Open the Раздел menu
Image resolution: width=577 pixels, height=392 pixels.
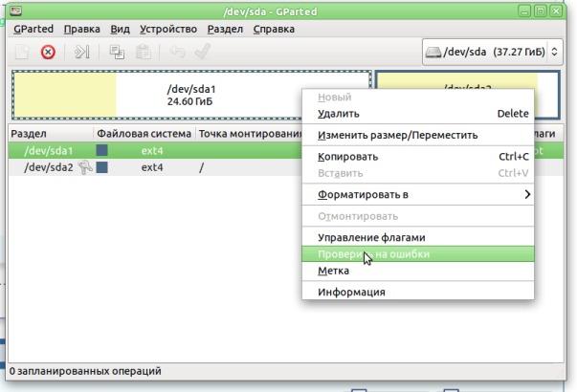point(225,29)
